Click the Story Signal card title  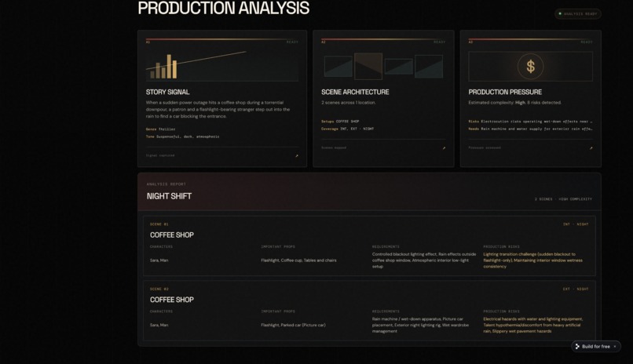(167, 92)
